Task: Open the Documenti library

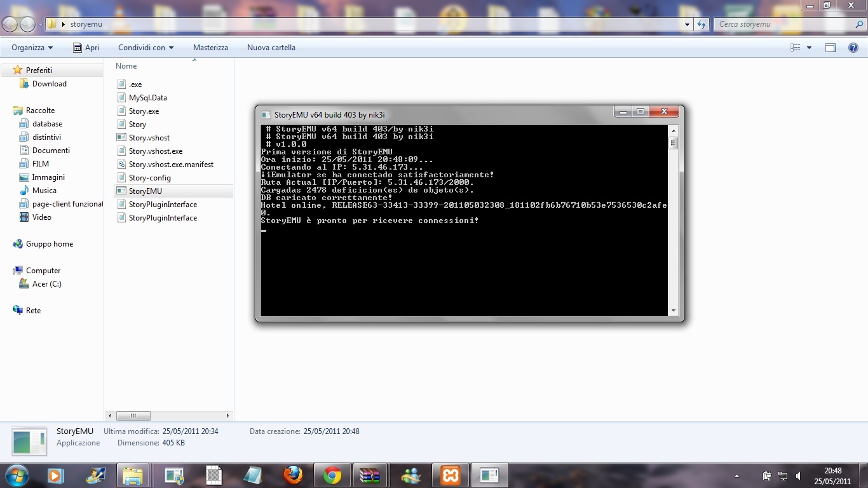Action: click(x=51, y=151)
